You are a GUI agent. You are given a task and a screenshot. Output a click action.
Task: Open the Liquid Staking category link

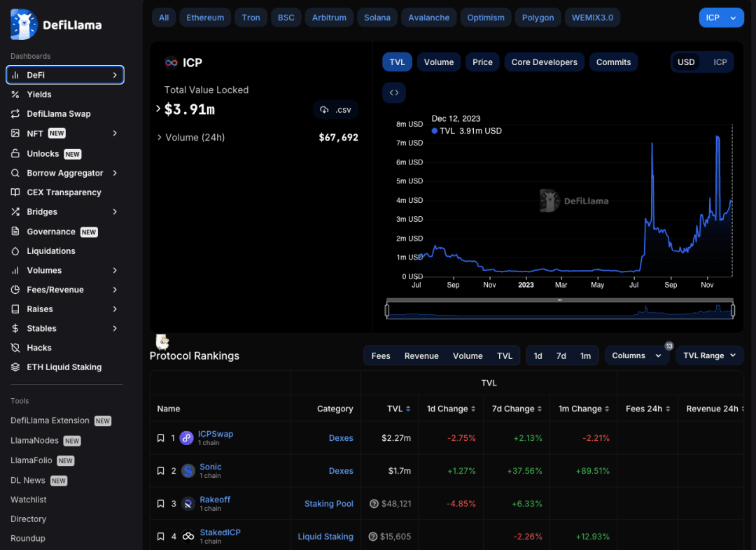pyautogui.click(x=325, y=537)
